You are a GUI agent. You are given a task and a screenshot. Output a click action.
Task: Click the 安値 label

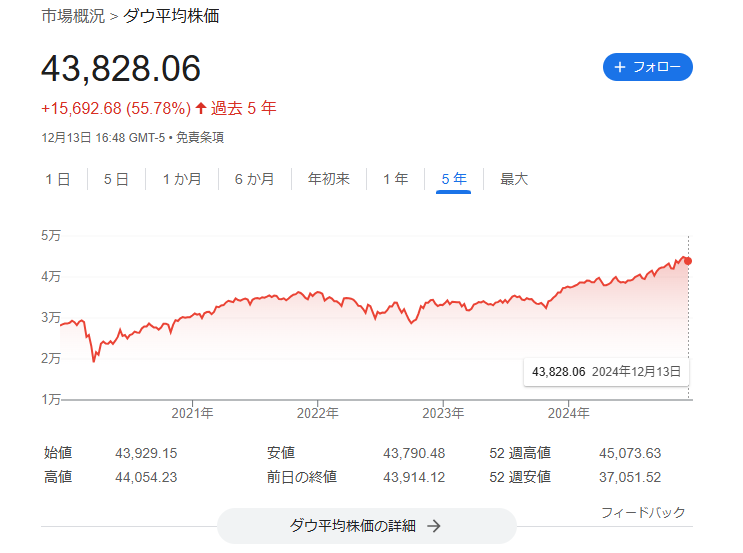click(x=281, y=453)
